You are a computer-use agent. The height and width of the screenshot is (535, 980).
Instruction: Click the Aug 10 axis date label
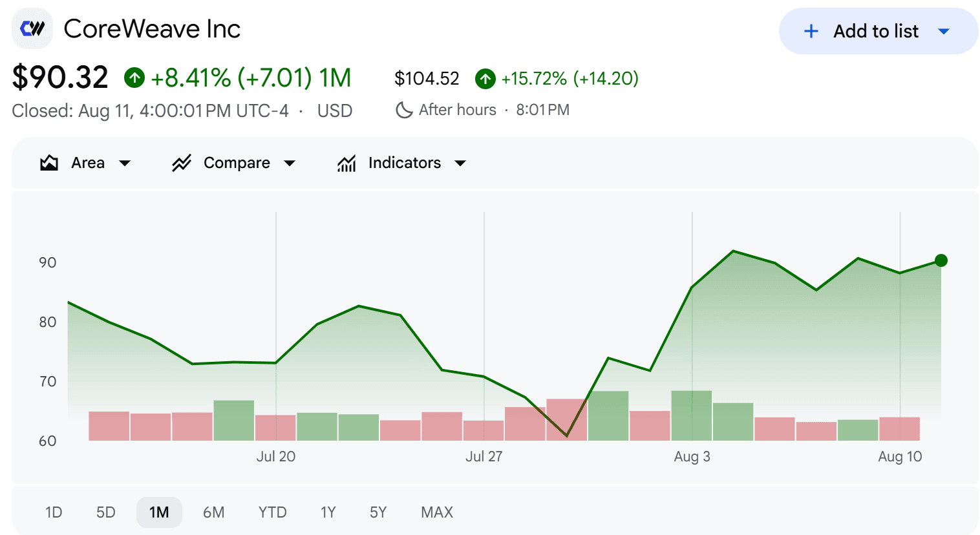click(900, 456)
